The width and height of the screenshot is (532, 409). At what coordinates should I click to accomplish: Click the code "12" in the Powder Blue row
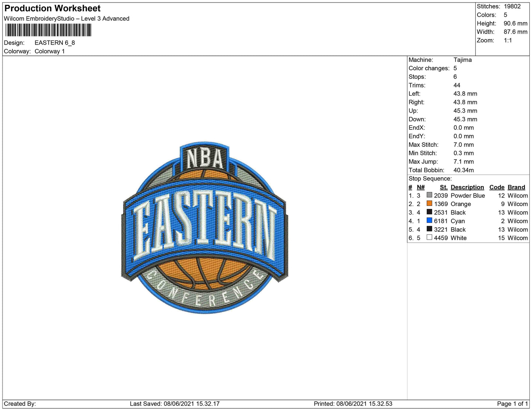(501, 195)
